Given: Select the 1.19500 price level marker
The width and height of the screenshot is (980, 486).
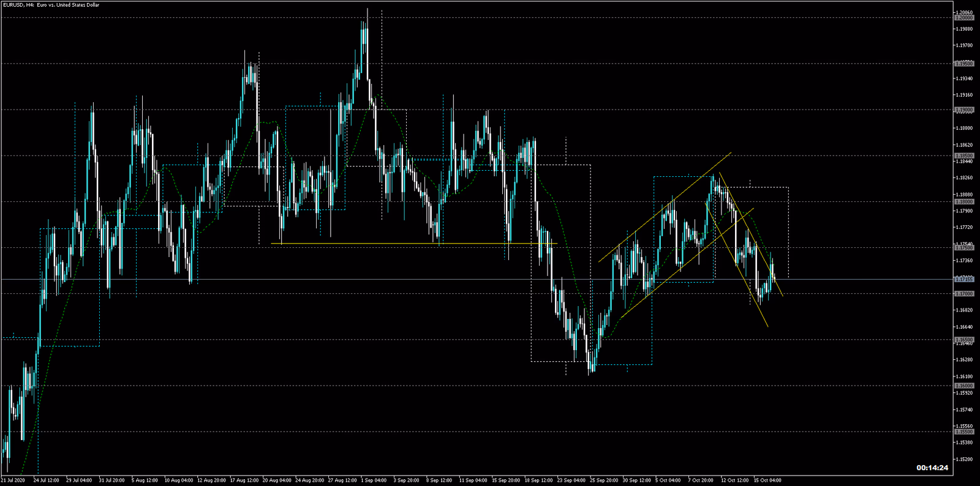Looking at the screenshot, I should pyautogui.click(x=964, y=64).
